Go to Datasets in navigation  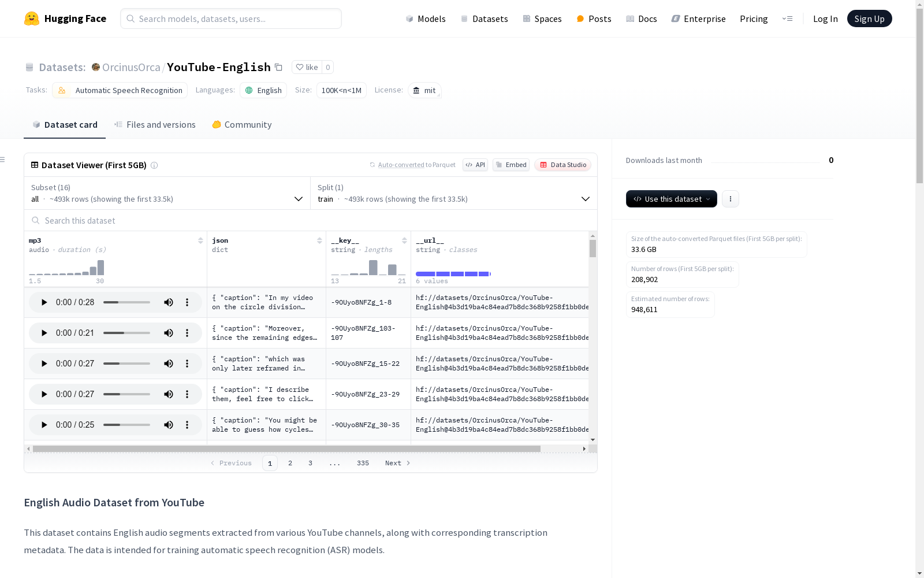click(484, 18)
